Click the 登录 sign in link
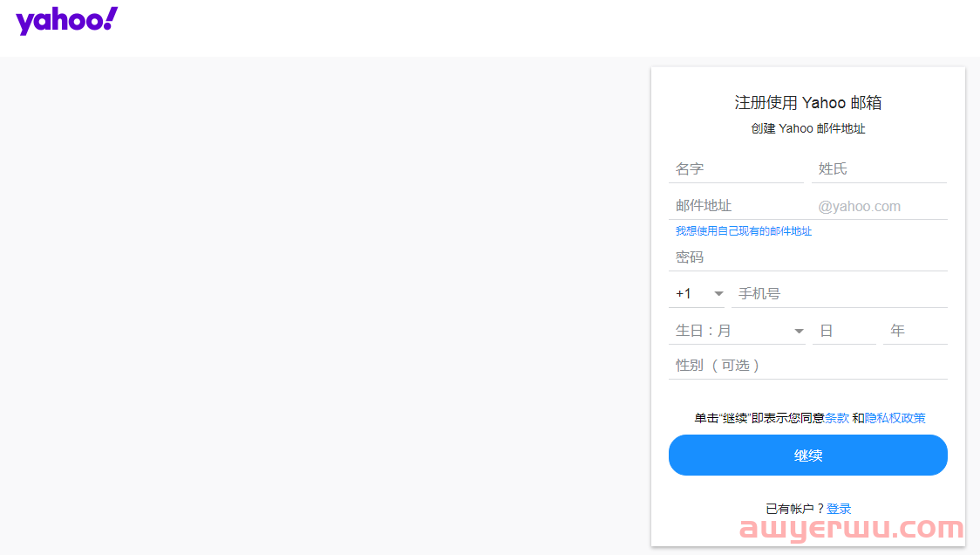This screenshot has width=980, height=555. 839,509
